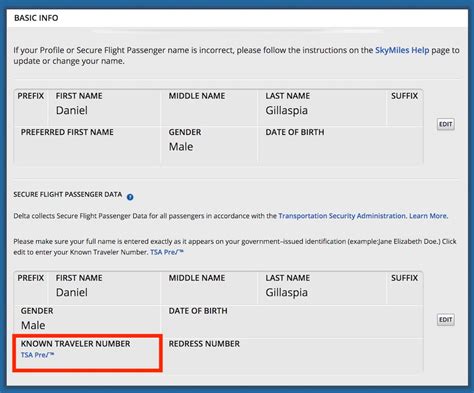Click DATE OF BIRTH label in profile table
The image size is (474, 393).
tap(295, 132)
